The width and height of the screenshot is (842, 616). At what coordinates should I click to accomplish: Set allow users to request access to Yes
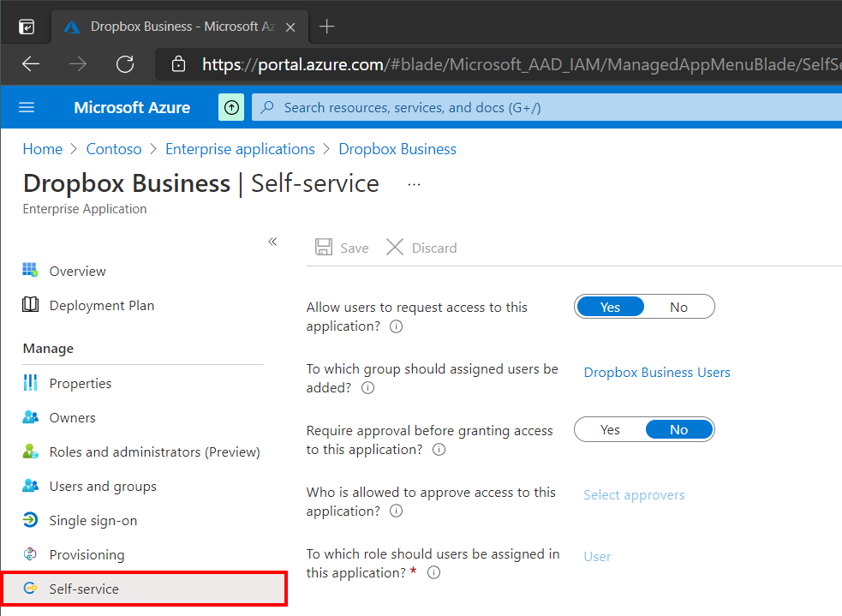tap(610, 308)
